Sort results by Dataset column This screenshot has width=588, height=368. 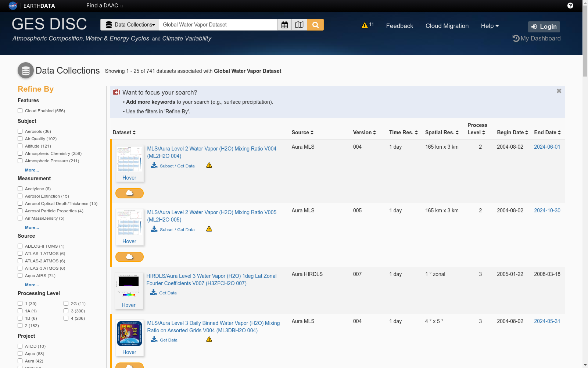tap(124, 132)
